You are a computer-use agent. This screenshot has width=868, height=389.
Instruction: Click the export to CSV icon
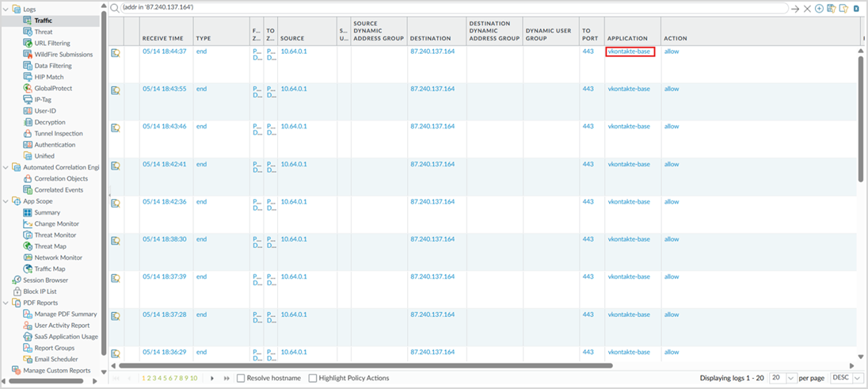pyautogui.click(x=855, y=8)
